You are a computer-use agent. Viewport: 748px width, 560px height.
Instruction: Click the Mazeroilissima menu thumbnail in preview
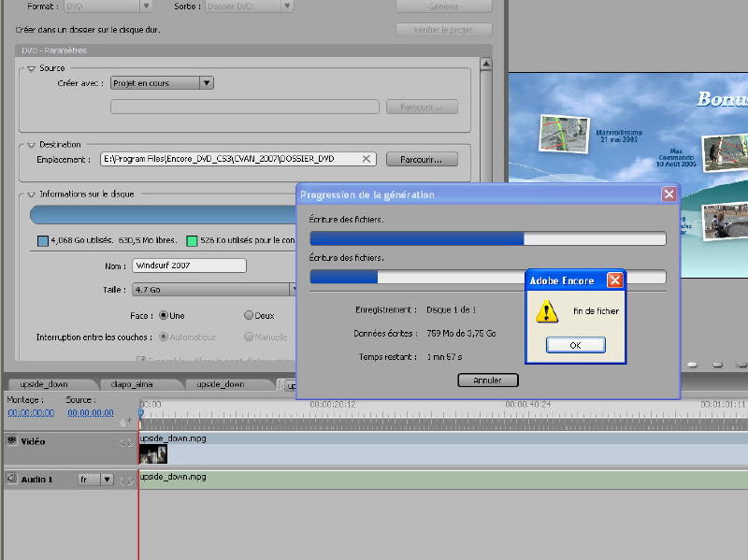564,134
